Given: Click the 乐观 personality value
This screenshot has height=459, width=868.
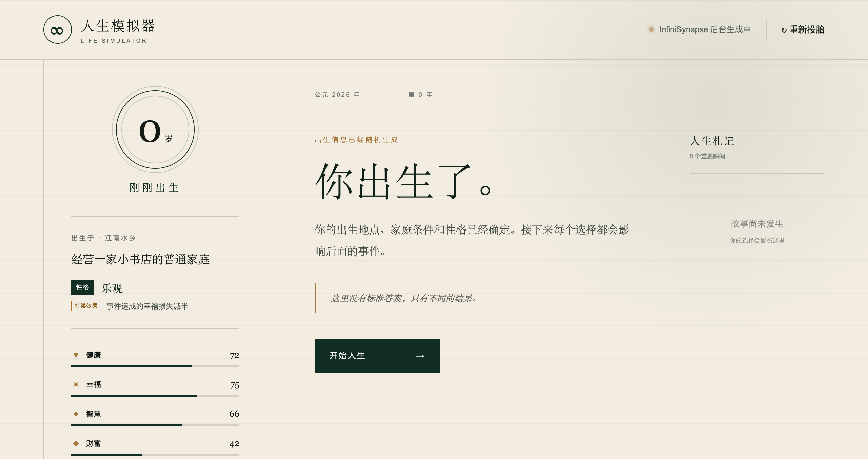Looking at the screenshot, I should [x=112, y=288].
